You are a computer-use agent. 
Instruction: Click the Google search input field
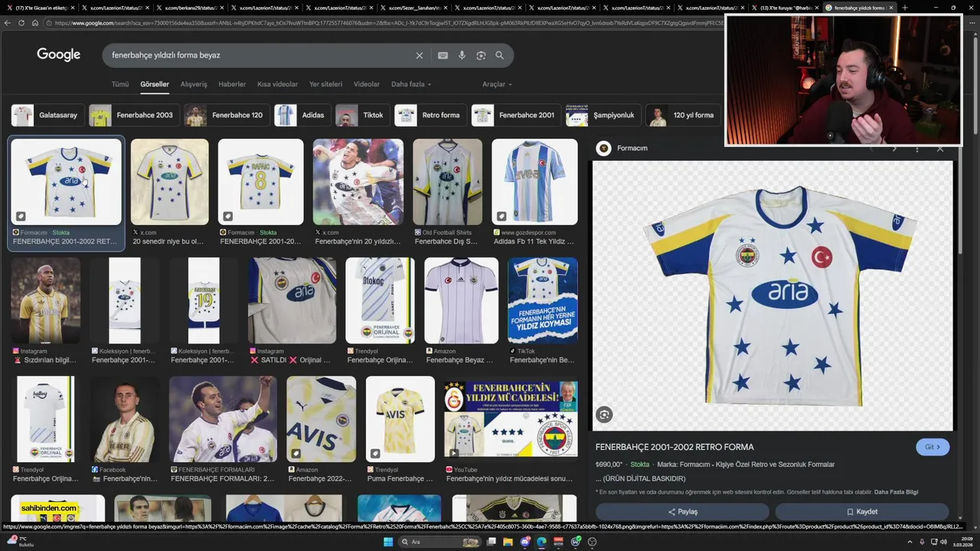coord(260,55)
